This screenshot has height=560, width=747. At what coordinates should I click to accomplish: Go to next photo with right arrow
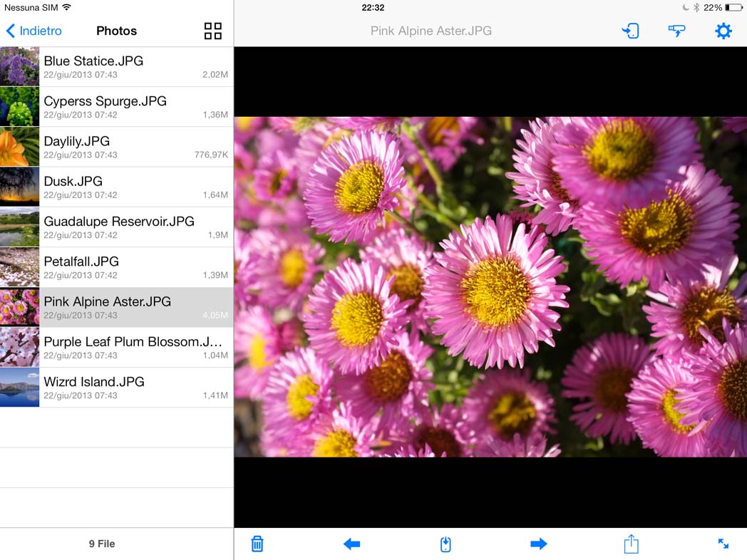pyautogui.click(x=538, y=544)
